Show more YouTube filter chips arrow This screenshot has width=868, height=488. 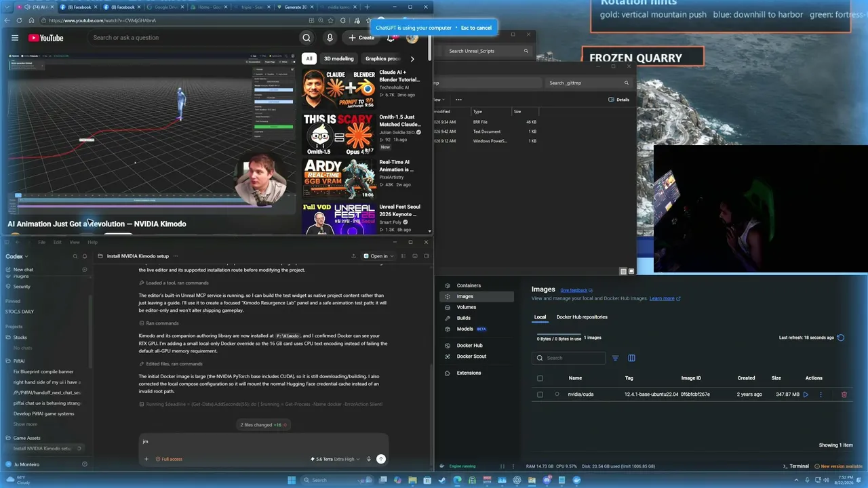[x=412, y=59]
